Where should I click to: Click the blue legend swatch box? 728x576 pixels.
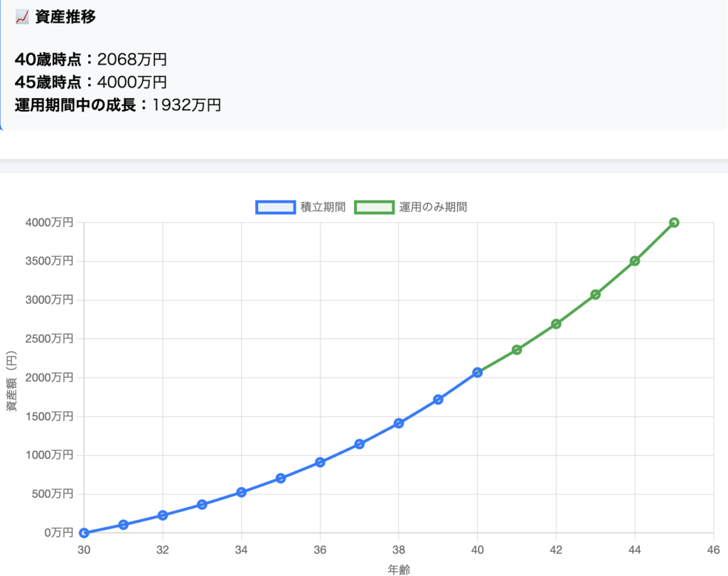(275, 207)
